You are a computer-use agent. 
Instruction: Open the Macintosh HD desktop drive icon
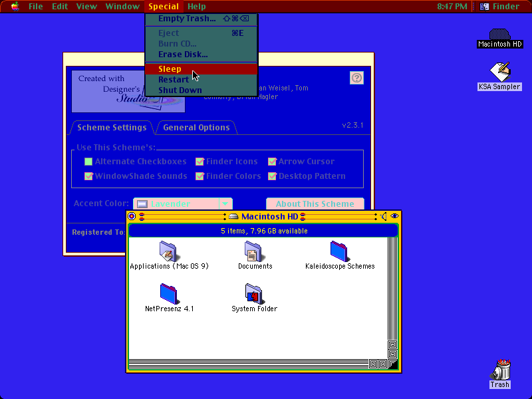point(499,35)
